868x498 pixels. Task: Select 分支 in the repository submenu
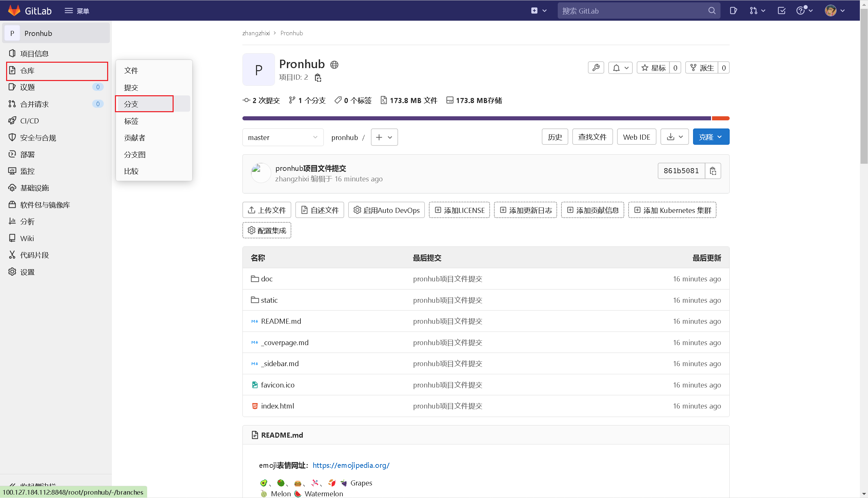tap(131, 104)
